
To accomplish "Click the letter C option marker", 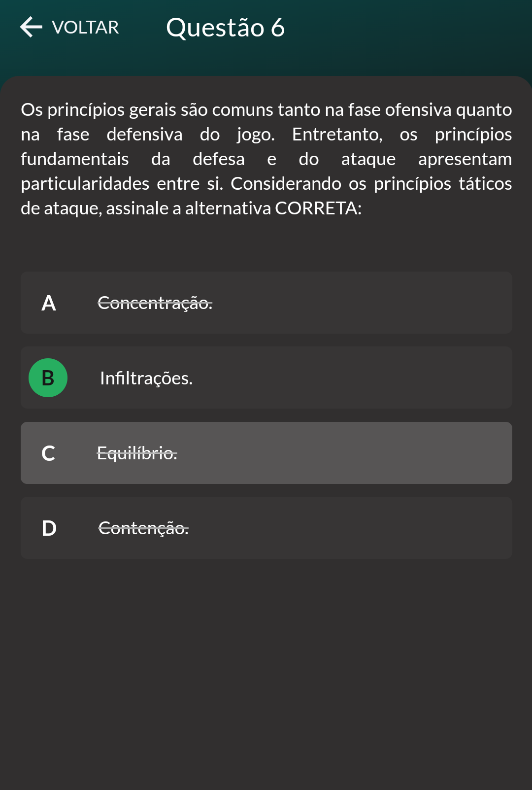I will coord(48,453).
